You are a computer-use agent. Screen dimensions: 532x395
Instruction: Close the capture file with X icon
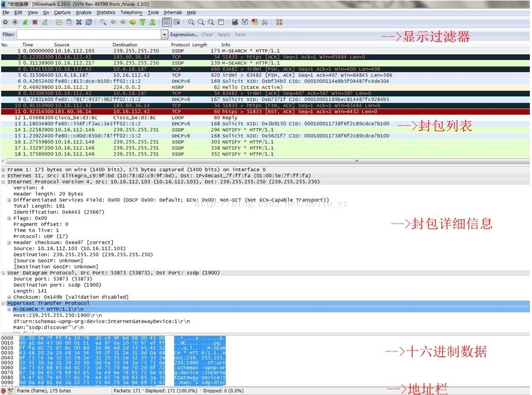click(x=79, y=22)
